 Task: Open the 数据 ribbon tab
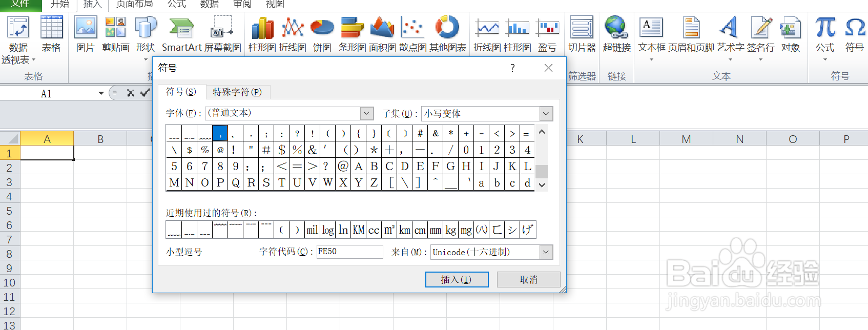click(210, 4)
